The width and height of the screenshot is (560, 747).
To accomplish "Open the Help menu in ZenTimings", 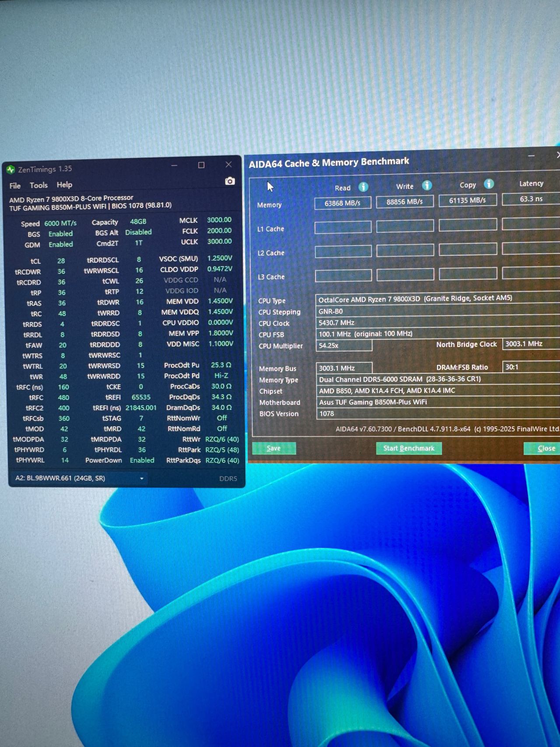I will click(64, 185).
